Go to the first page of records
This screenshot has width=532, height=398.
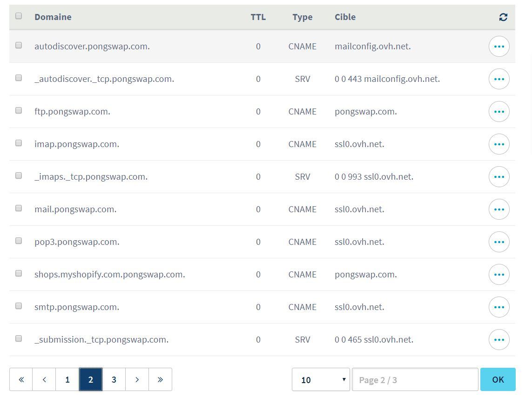[x=21, y=380]
